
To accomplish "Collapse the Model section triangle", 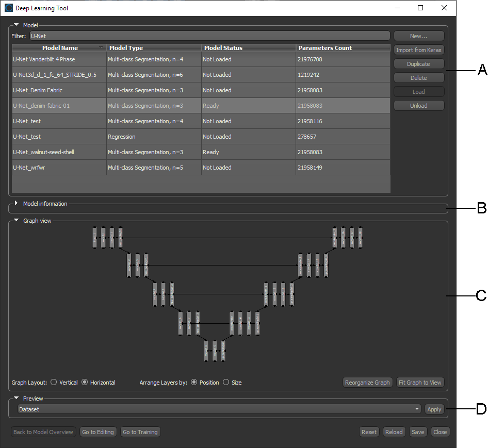I will (x=16, y=25).
